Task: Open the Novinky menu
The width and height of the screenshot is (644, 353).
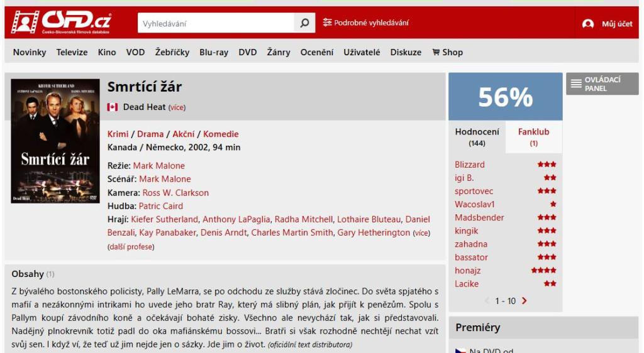Action: tap(30, 52)
